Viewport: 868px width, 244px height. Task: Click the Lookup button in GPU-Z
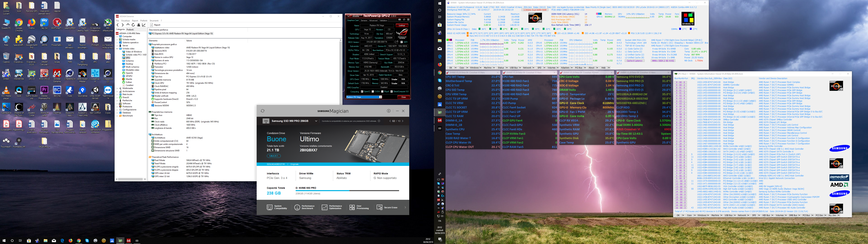(402, 25)
